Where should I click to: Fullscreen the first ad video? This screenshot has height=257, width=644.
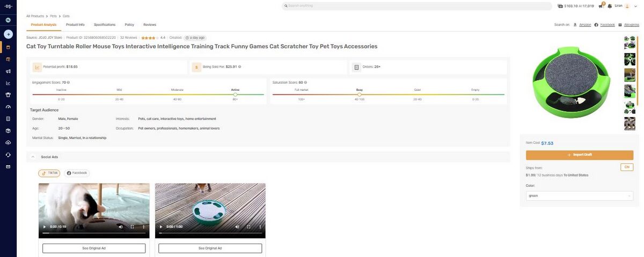coord(132,227)
